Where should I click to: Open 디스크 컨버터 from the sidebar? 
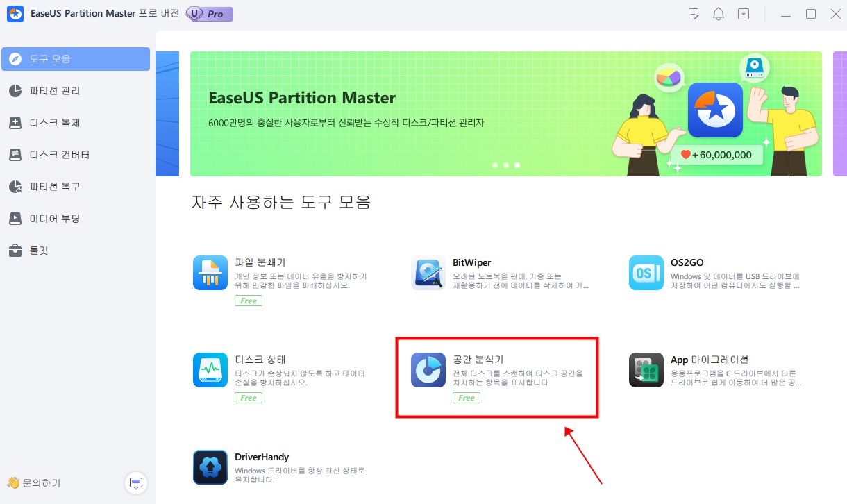pos(59,155)
